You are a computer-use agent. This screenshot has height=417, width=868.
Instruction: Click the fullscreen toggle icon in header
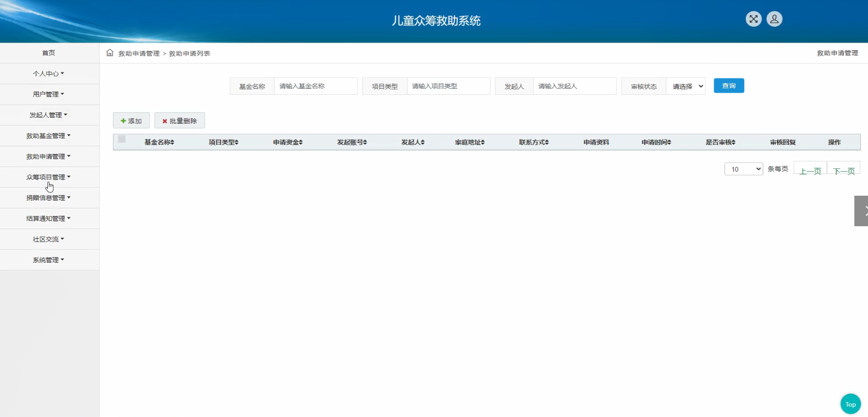[753, 19]
